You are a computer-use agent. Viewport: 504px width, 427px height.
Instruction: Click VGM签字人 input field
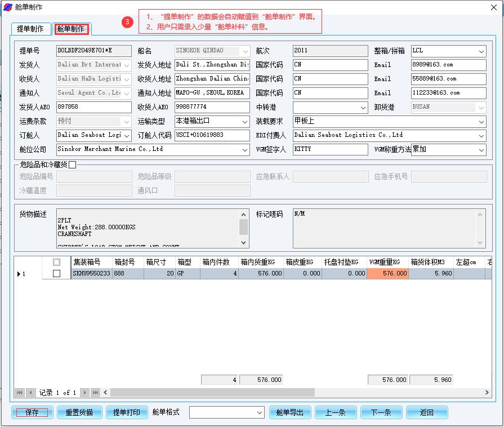click(330, 149)
